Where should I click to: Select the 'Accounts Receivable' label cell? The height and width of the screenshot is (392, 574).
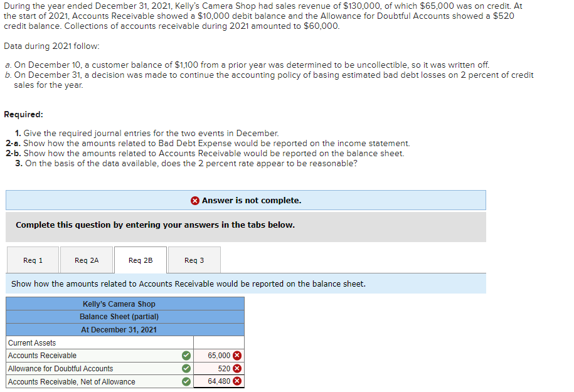pyautogui.click(x=100, y=356)
